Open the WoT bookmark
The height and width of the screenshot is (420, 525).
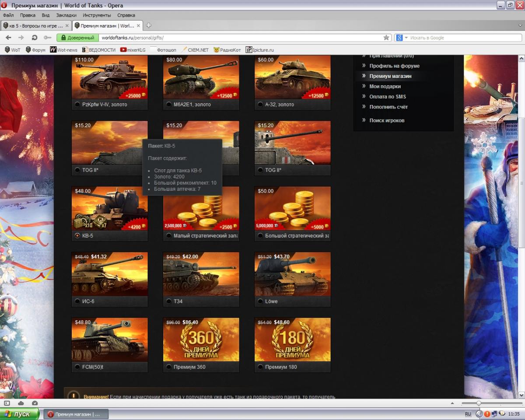click(12, 50)
